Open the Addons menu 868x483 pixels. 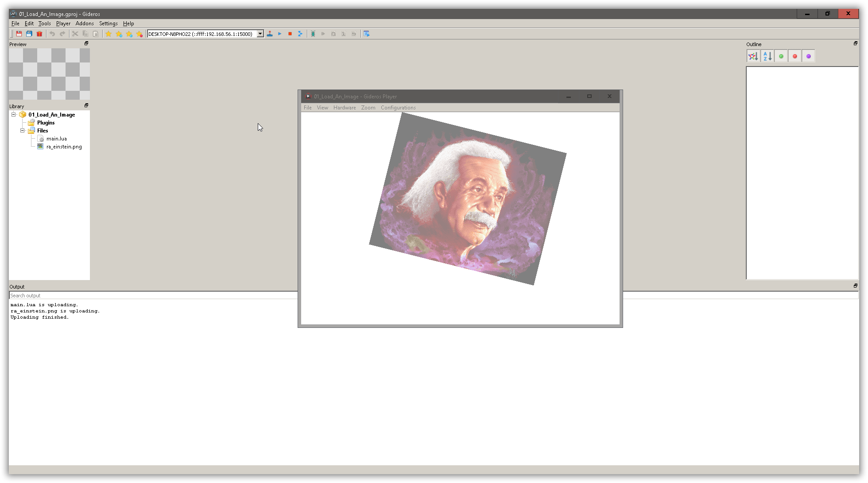pos(84,23)
